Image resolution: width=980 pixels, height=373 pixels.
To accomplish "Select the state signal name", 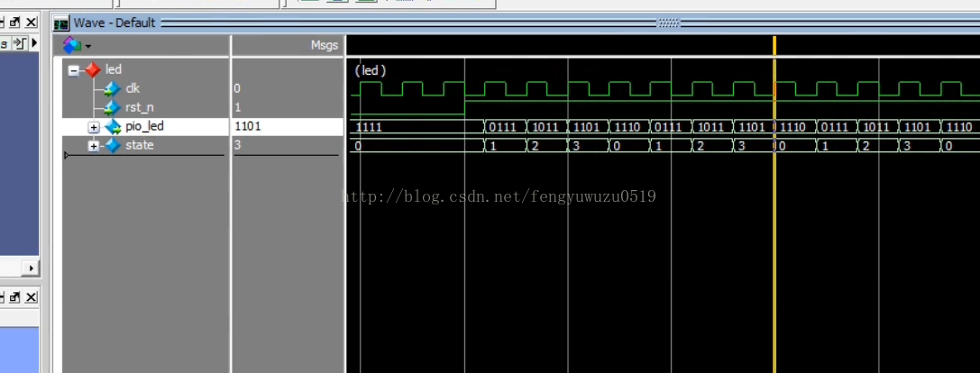I will 140,145.
